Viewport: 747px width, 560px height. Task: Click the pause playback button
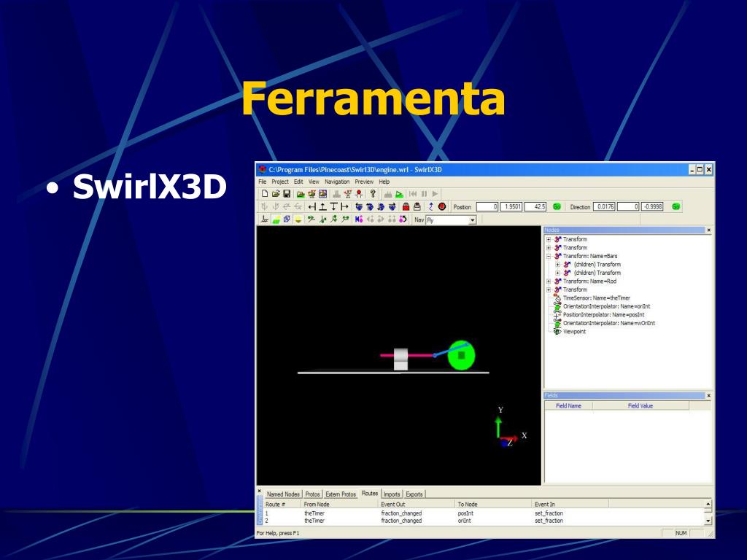click(x=424, y=194)
